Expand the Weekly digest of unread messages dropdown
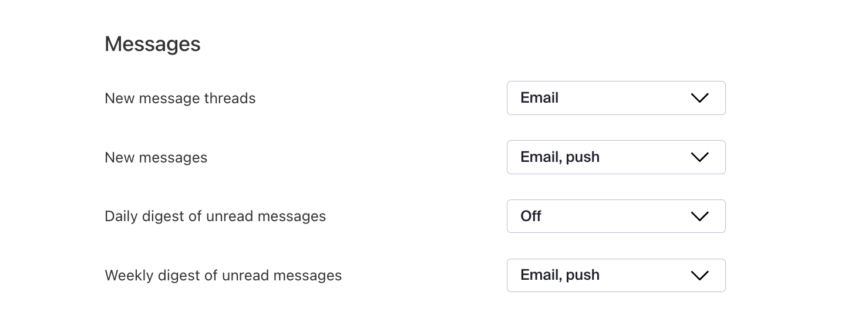 click(615, 276)
